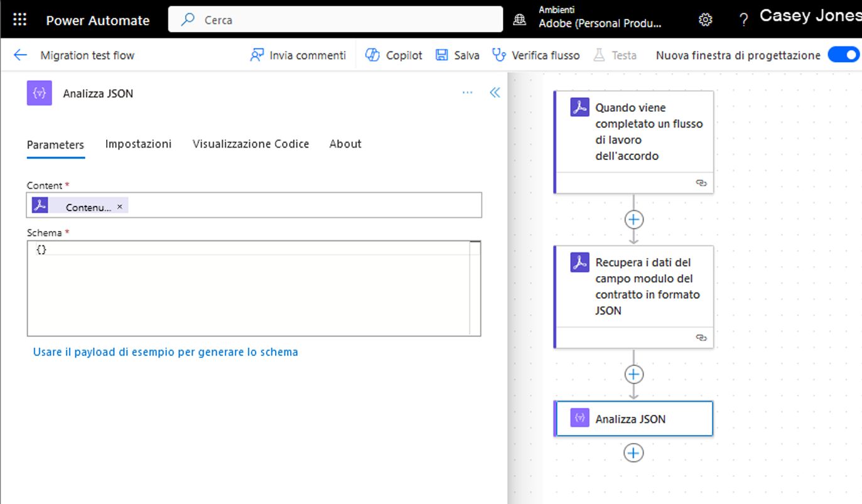Add a step after Analizza JSON
This screenshot has width=862, height=504.
click(633, 453)
